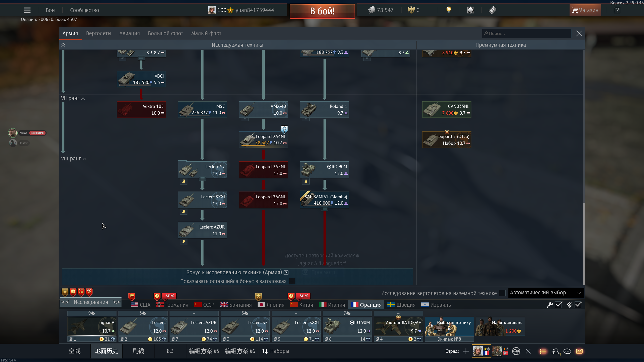The width and height of the screenshot is (644, 362).
Task: Click the research tree vertical scrollbar
Action: point(584,244)
